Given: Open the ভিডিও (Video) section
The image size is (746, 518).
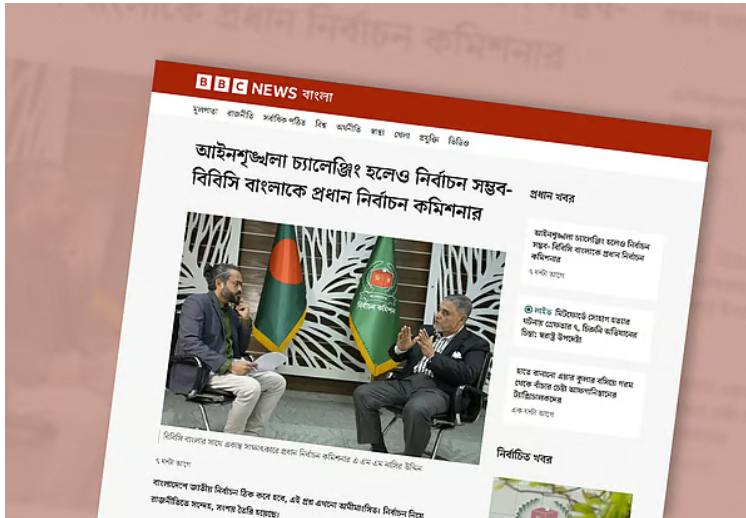Looking at the screenshot, I should point(458,142).
